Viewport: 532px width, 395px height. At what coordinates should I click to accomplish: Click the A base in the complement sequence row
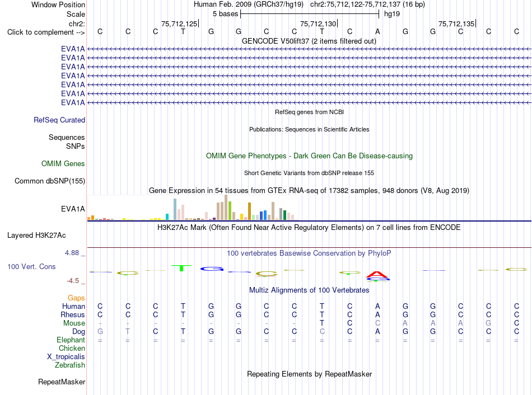[377, 31]
